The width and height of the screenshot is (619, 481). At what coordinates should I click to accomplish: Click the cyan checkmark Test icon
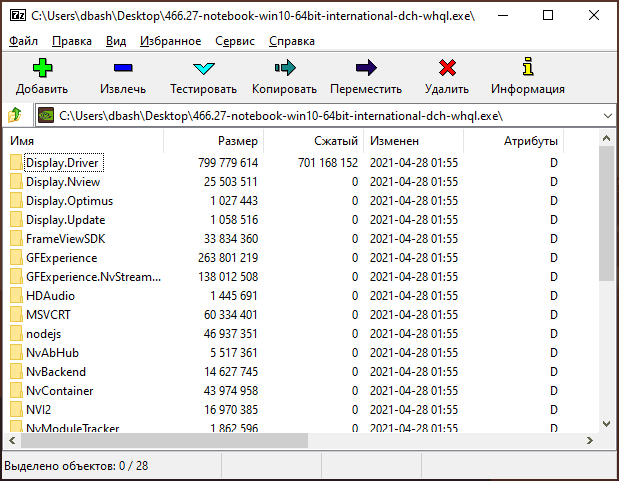coord(204,68)
